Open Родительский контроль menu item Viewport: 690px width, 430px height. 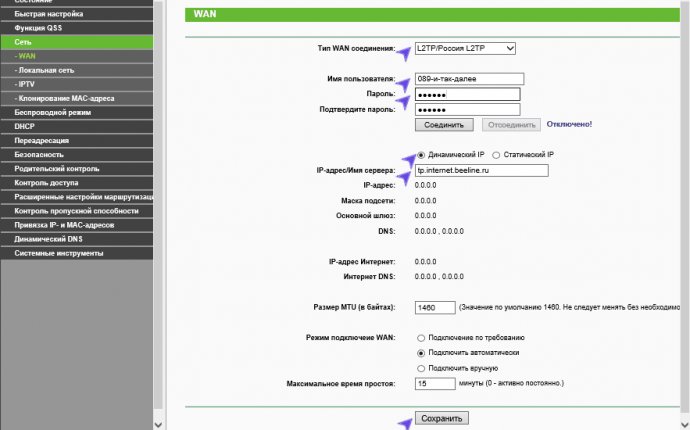coord(77,169)
